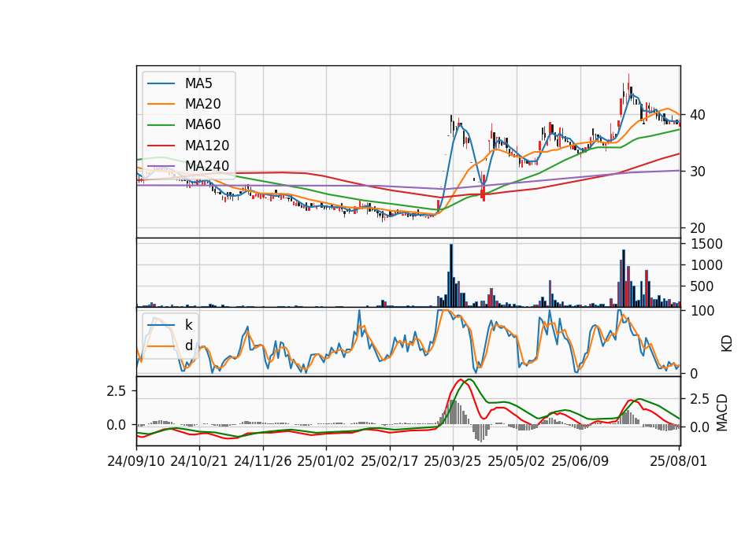Click the price axis label 30
Viewport: 756px width, 543px height.
tap(698, 172)
